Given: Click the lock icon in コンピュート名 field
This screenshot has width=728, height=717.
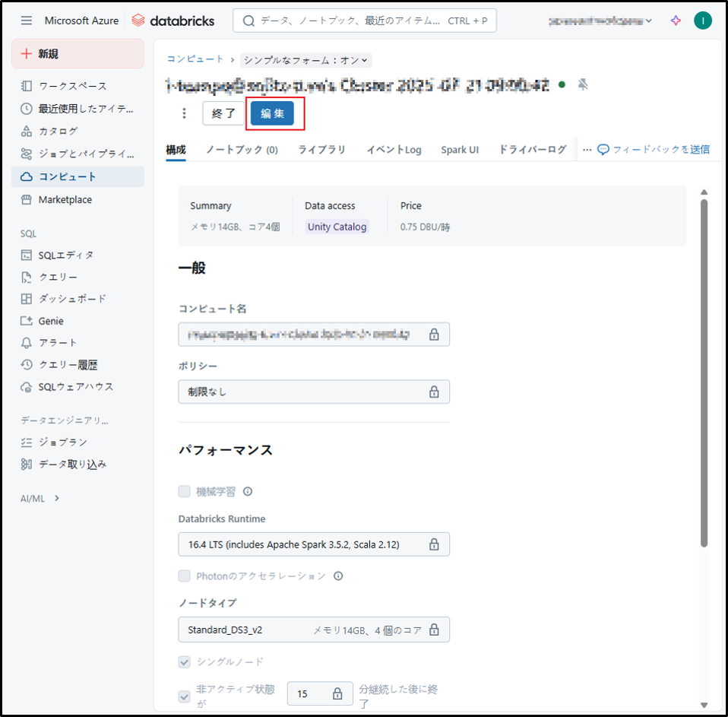Looking at the screenshot, I should [434, 334].
